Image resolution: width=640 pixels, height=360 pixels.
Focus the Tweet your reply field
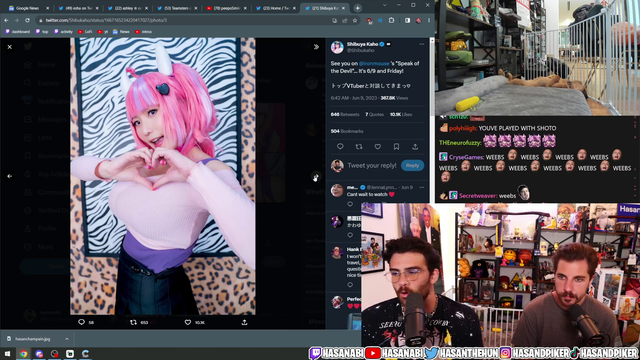coord(372,165)
